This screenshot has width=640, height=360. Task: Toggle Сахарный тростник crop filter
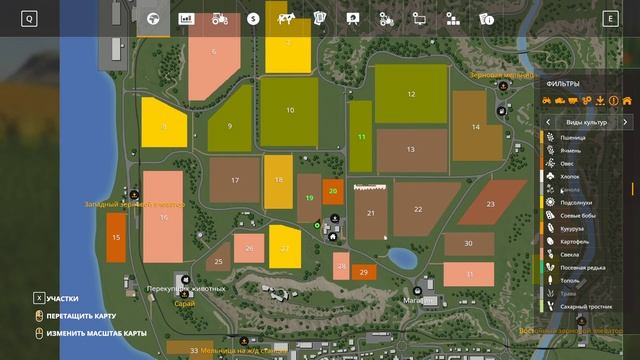pyautogui.click(x=582, y=307)
